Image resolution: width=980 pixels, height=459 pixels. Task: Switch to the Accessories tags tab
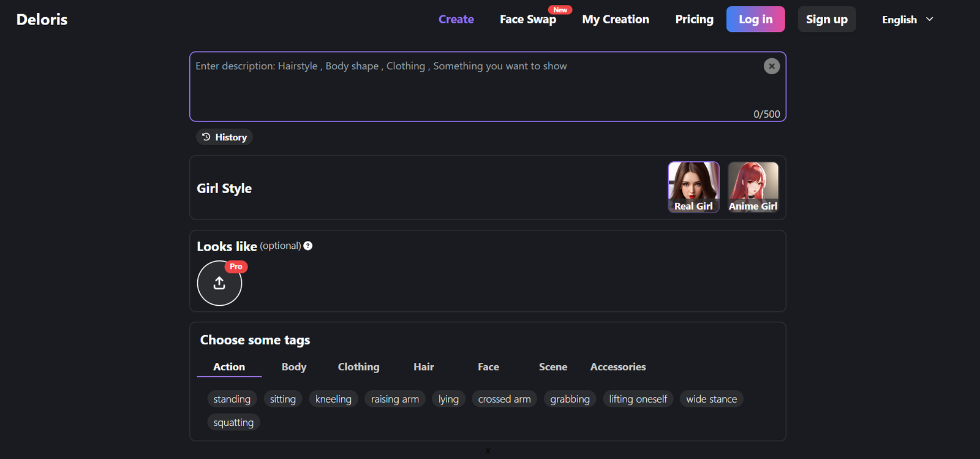[618, 367]
